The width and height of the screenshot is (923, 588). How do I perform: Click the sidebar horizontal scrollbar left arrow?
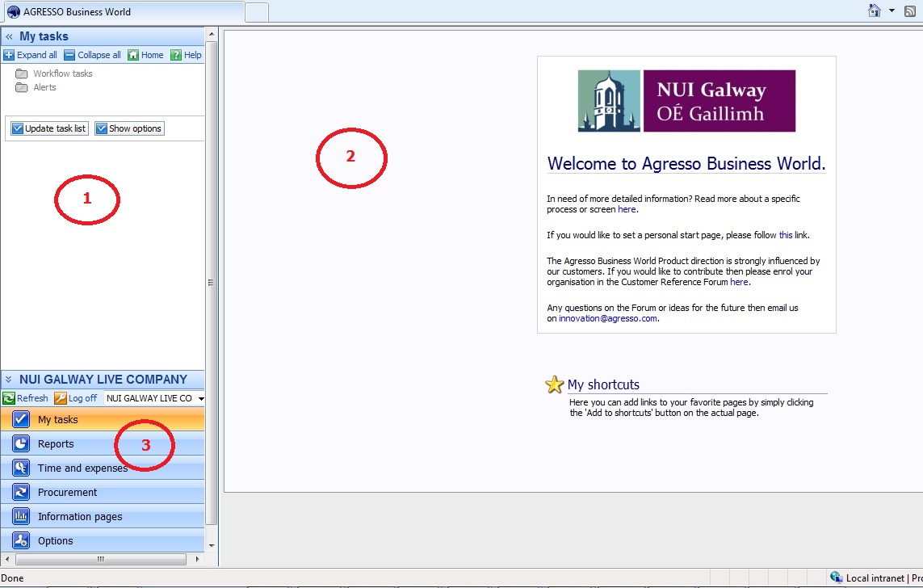click(7, 559)
